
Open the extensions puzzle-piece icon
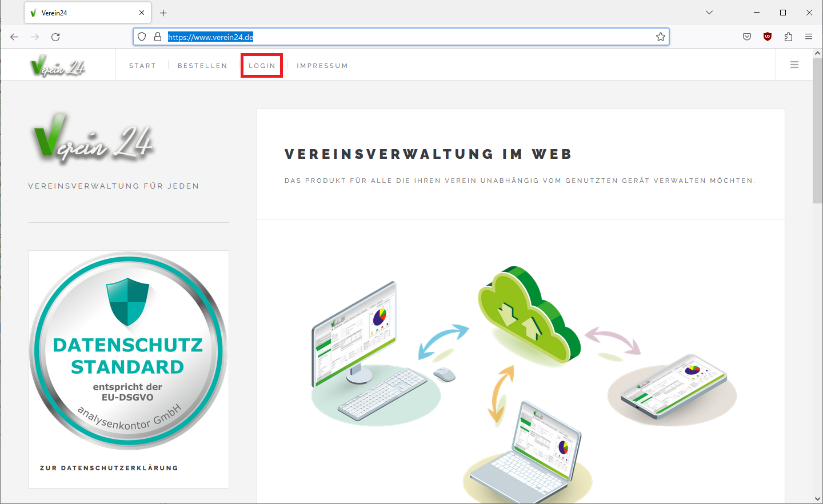(x=788, y=37)
